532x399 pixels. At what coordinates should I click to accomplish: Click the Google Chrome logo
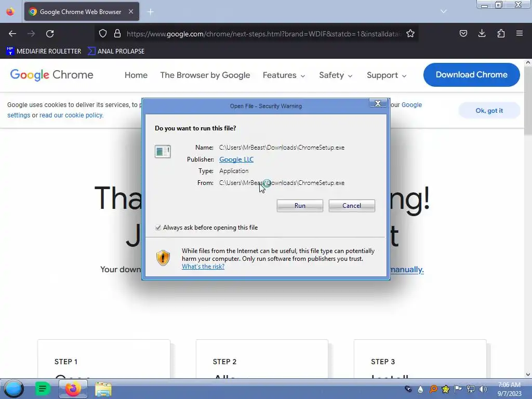coord(51,75)
